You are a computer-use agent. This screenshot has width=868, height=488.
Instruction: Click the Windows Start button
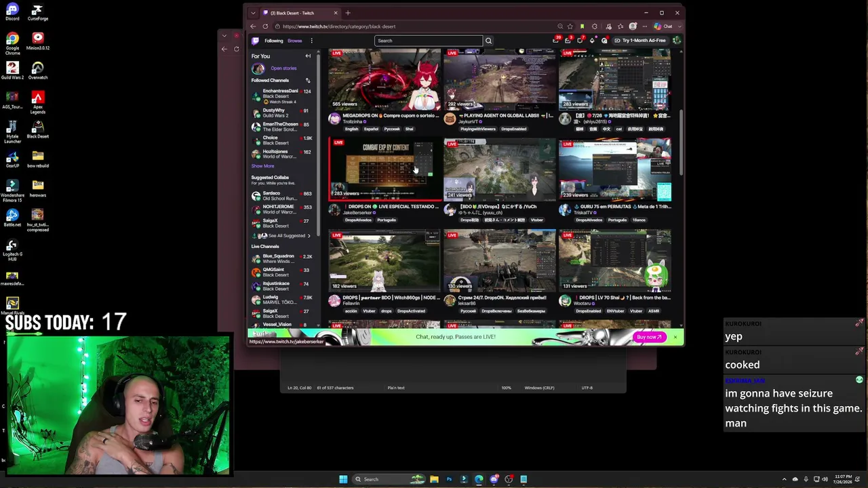coord(343,479)
